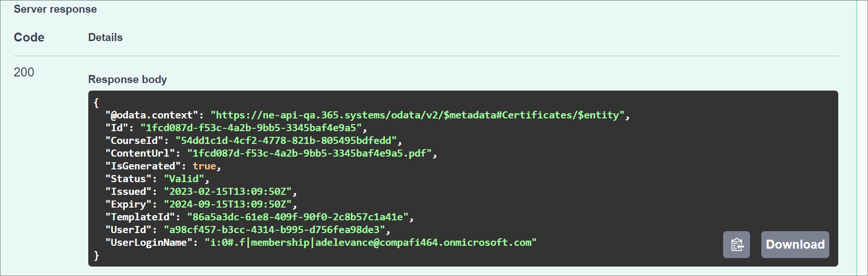868x276 pixels.
Task: Click the opening curly brace of JSON
Action: 96,102
